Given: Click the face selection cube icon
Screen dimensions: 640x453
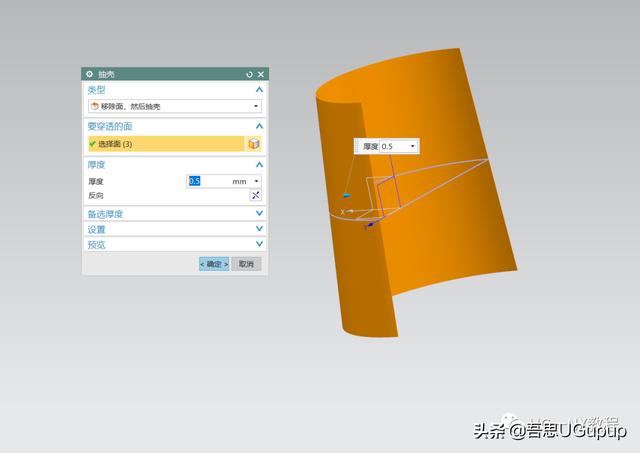Looking at the screenshot, I should [x=254, y=144].
